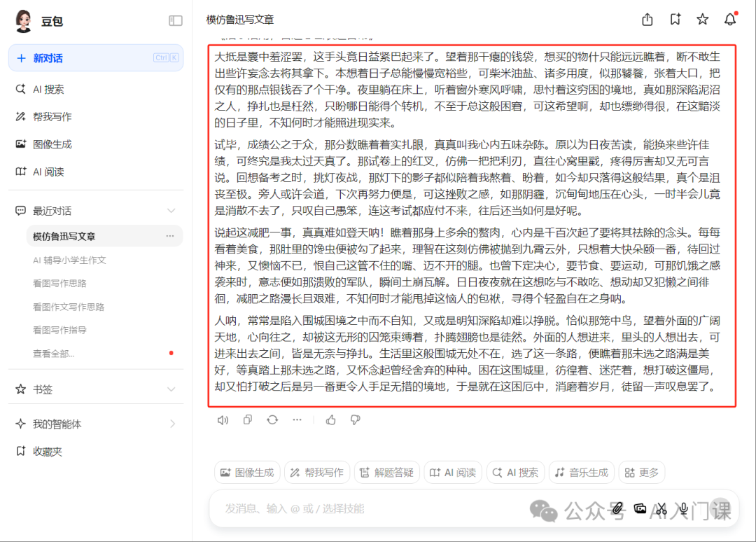The image size is (756, 542).
Task: Click the 音乐生成 skill chip
Action: tap(582, 473)
